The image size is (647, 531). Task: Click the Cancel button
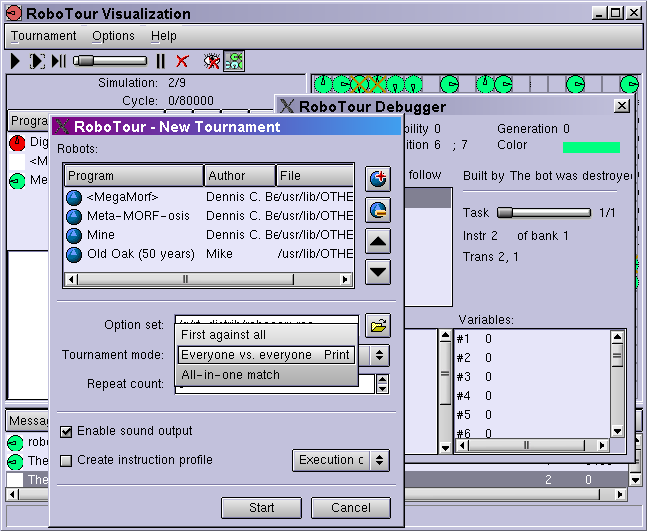click(351, 507)
